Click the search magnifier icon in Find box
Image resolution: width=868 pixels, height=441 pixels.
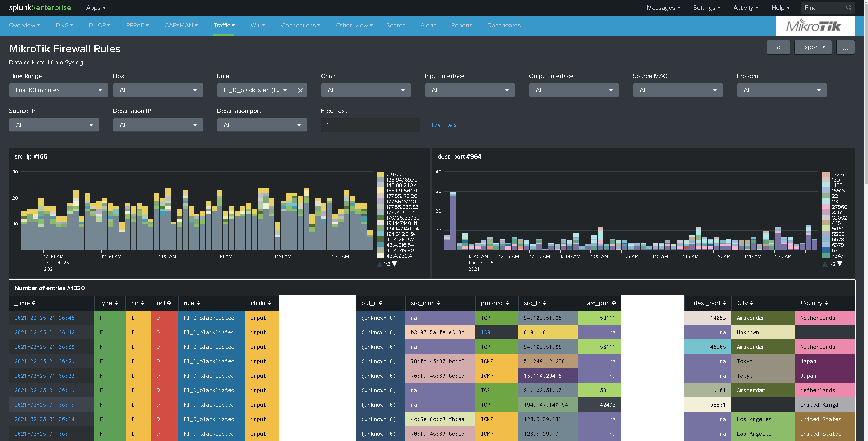tap(849, 7)
